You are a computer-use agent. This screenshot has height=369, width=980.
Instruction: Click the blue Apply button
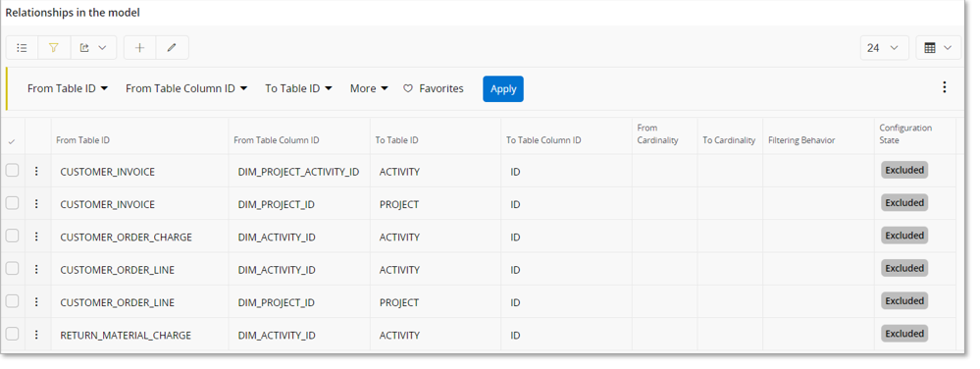point(503,88)
